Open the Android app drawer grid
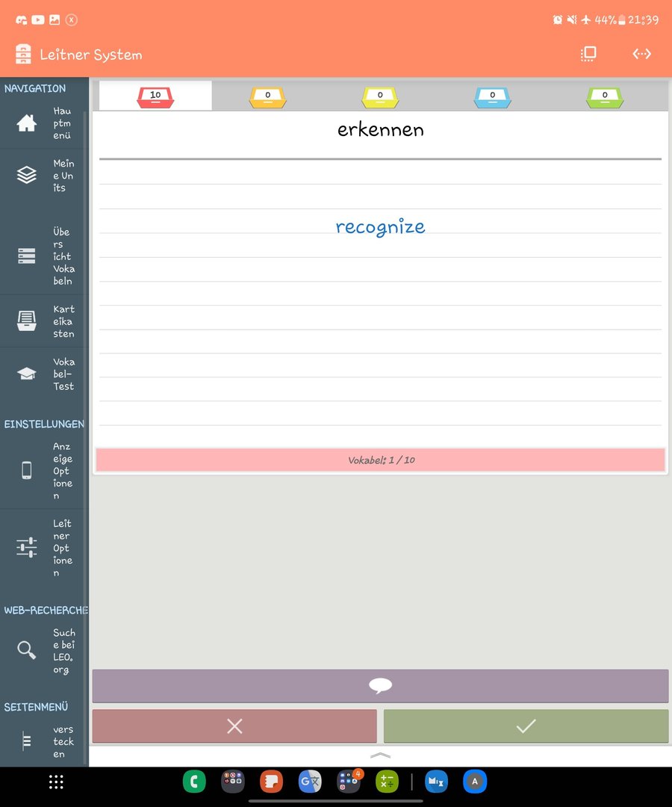 (x=56, y=782)
